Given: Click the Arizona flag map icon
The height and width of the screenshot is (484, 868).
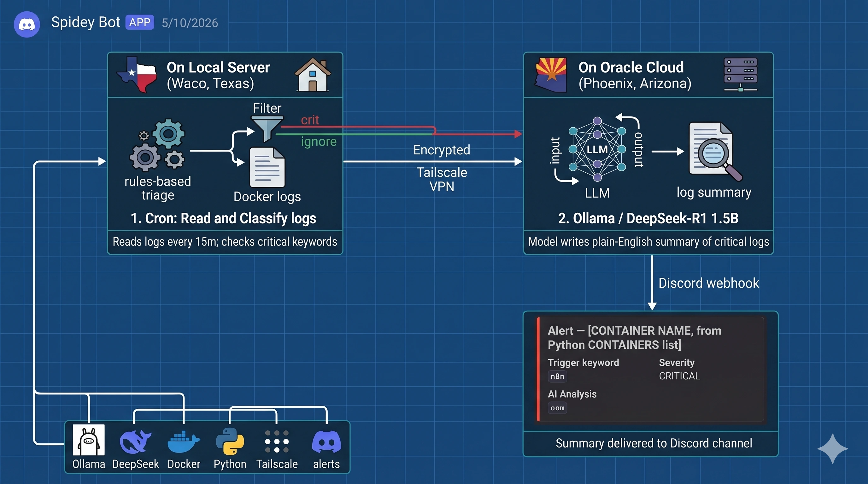Looking at the screenshot, I should coord(551,75).
